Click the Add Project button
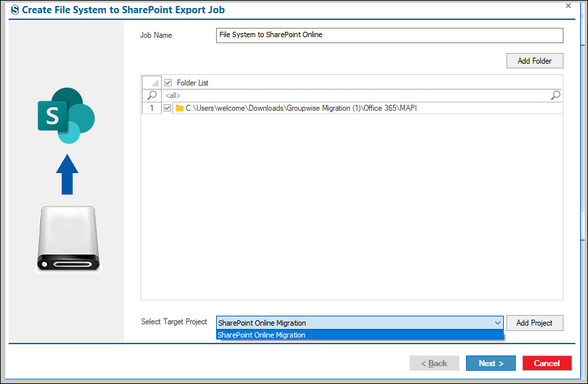This screenshot has height=384, width=588. 534,323
